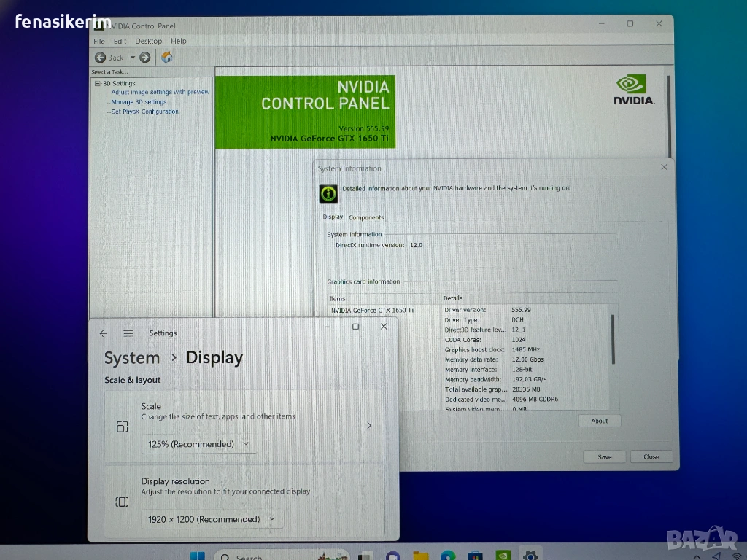Click the graphics card details scrollbar
Image resolution: width=747 pixels, height=560 pixels.
pos(613,339)
